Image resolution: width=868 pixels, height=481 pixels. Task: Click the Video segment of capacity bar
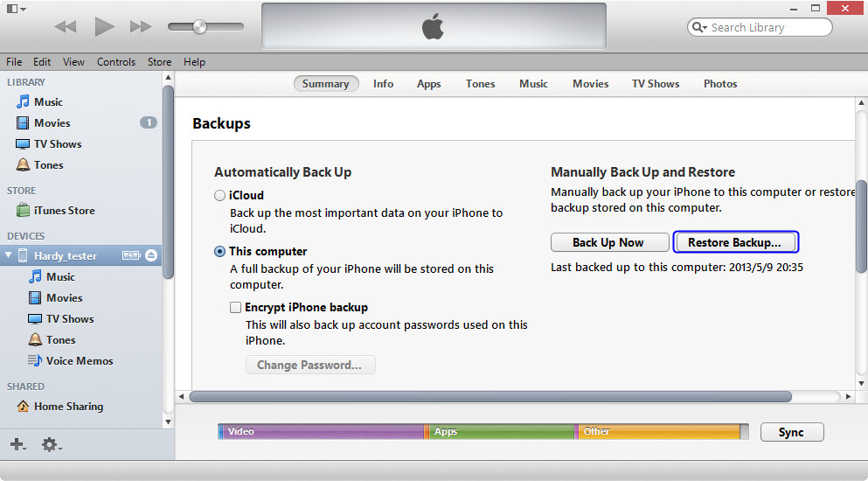(323, 432)
